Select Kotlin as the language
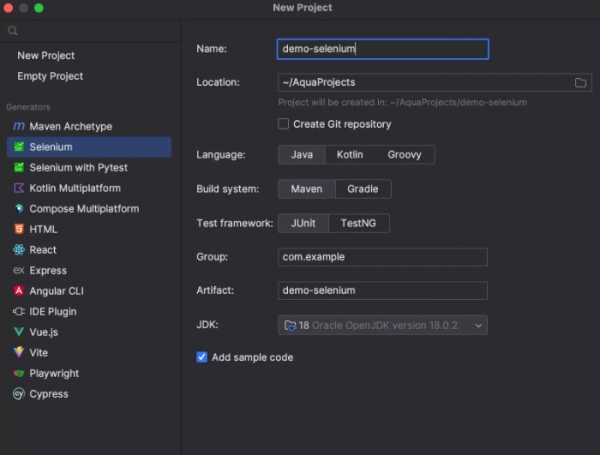 (350, 155)
